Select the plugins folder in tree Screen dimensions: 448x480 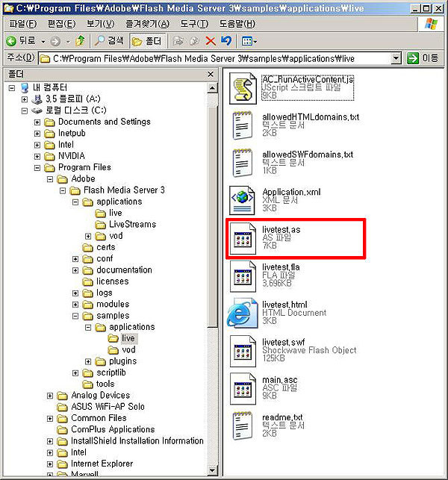(x=116, y=361)
